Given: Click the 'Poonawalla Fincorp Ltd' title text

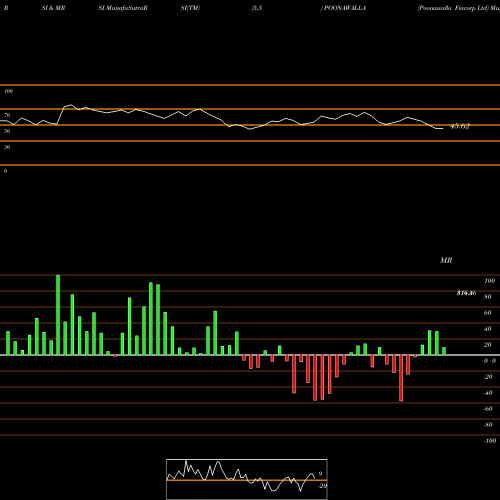Looking at the screenshot, I should 452,8.
